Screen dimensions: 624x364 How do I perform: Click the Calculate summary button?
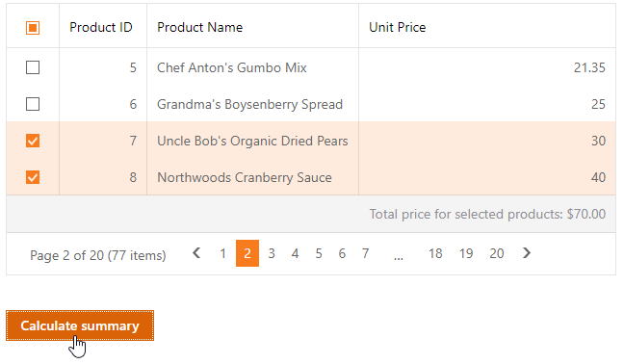(x=80, y=325)
